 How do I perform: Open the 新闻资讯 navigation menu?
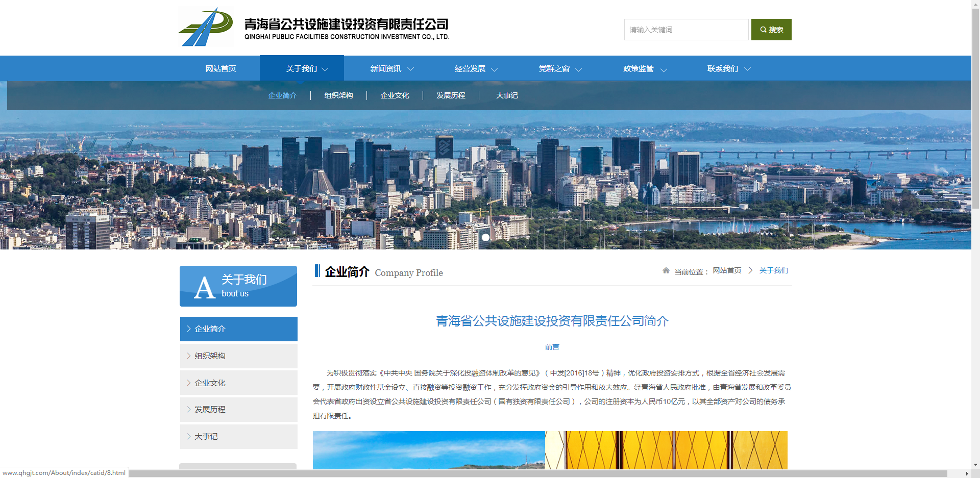(x=386, y=68)
